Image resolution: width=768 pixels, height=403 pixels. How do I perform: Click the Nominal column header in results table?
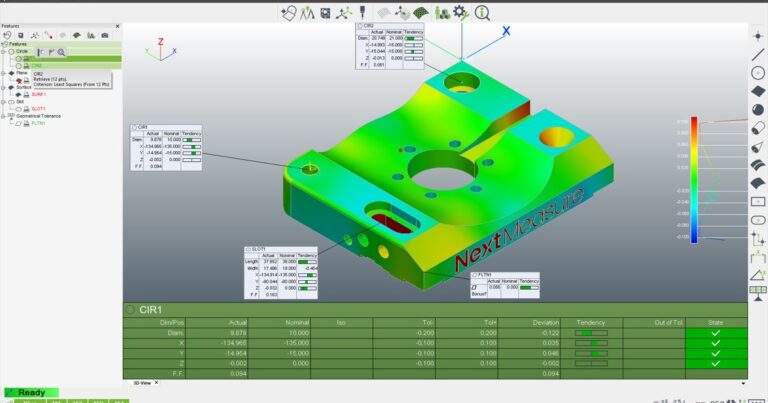[298, 323]
